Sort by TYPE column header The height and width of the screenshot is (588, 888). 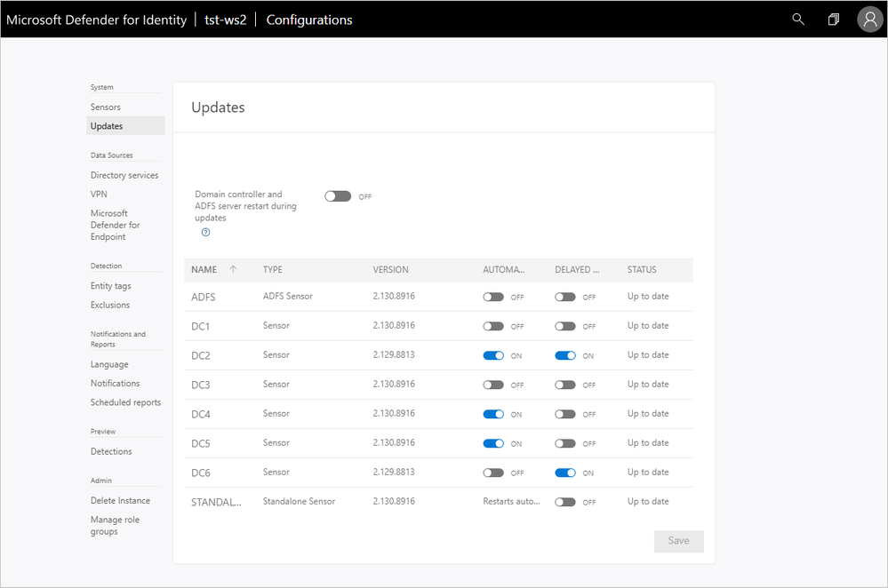click(x=272, y=269)
